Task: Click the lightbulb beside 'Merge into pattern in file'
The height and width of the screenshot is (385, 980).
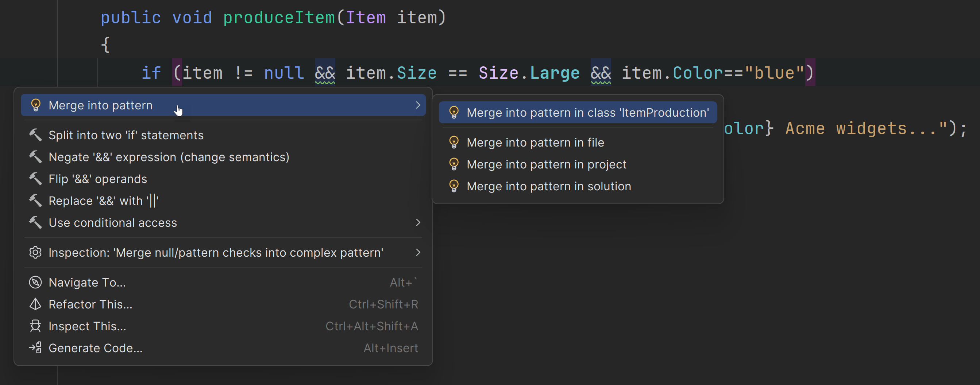Action: click(x=454, y=142)
